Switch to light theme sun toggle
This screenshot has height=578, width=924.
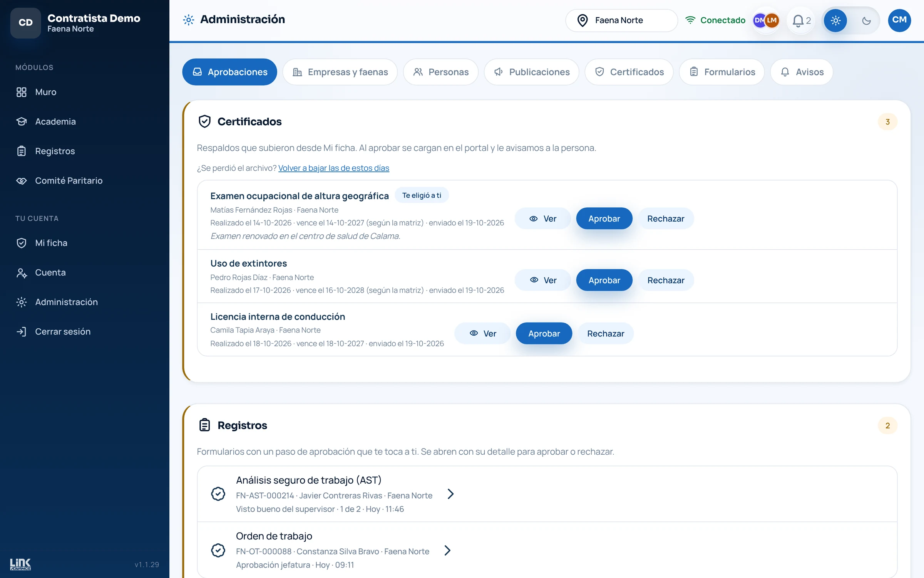pos(835,20)
